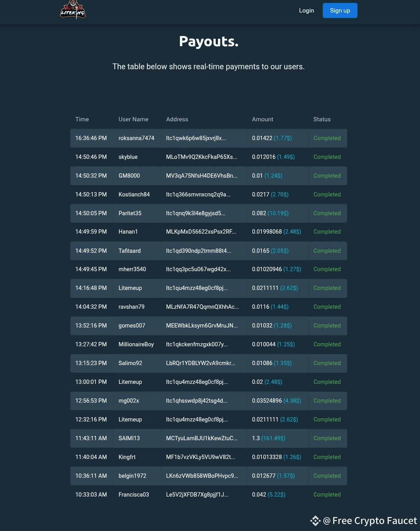Viewport: 420px width, 531px height.
Task: Click the 12:56:53 PM time cell
Action: click(91, 401)
